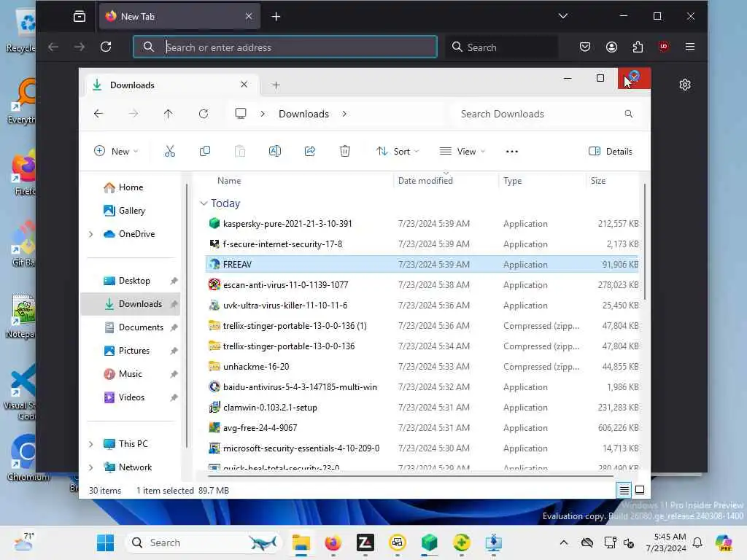Select Gallery in navigation pane
Viewport: 747px width, 560px height.
[131, 211]
